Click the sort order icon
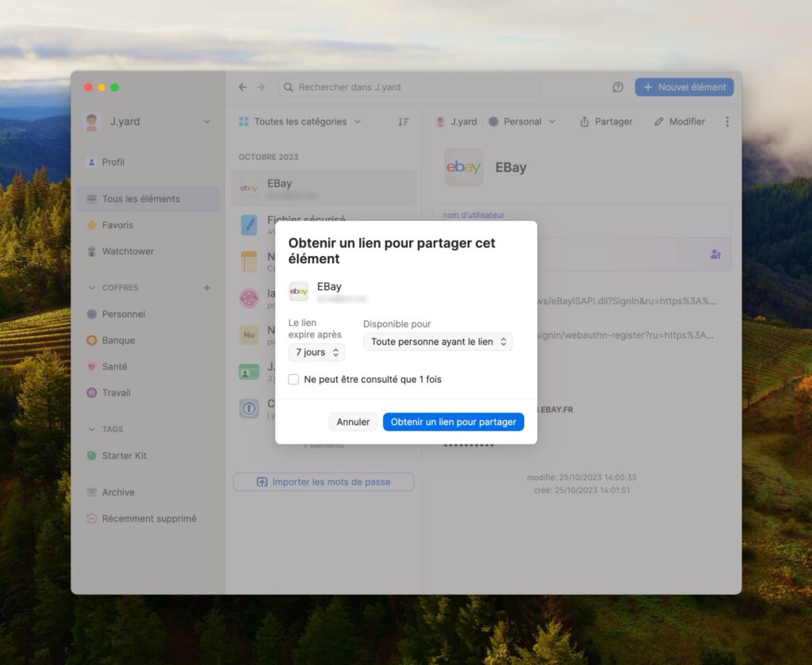812x665 pixels. (404, 121)
